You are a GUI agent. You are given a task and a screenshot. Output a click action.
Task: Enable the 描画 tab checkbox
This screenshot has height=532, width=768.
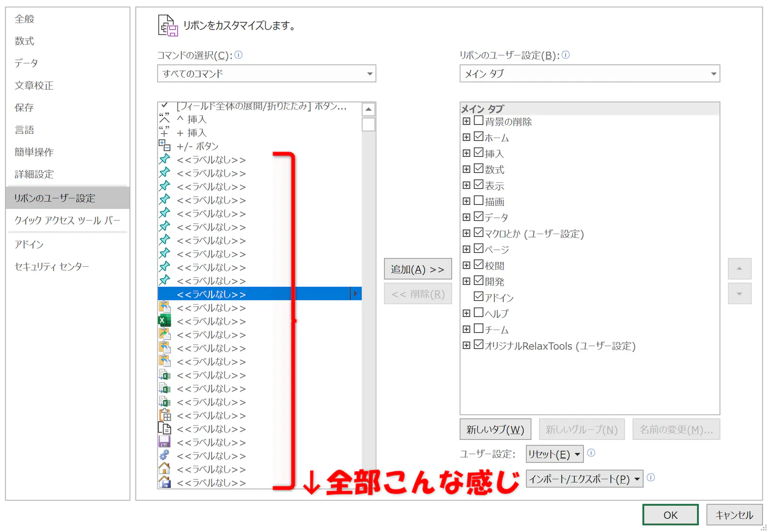click(479, 201)
